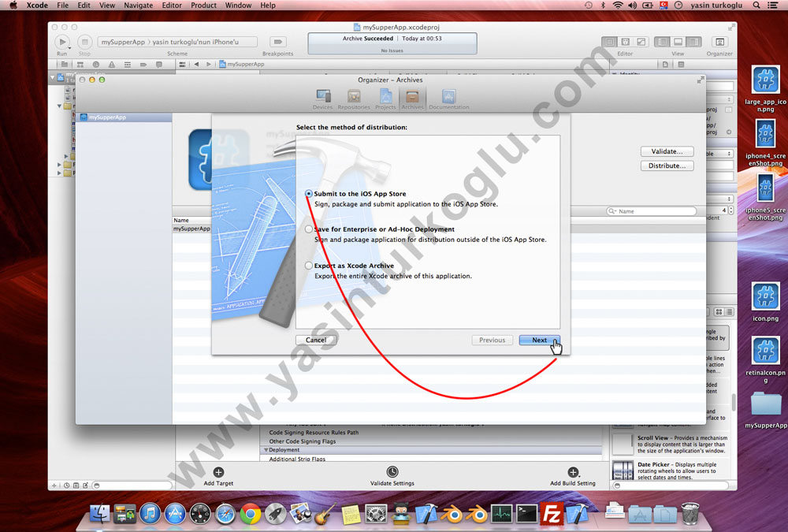This screenshot has width=788, height=532.
Task: Click Cancel in the distribution dialog
Action: (x=316, y=340)
